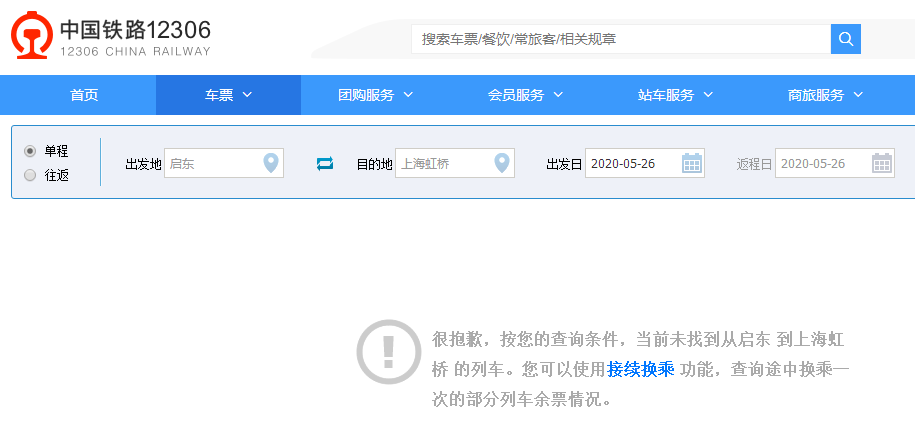Click the departure station location pin icon

[x=270, y=163]
